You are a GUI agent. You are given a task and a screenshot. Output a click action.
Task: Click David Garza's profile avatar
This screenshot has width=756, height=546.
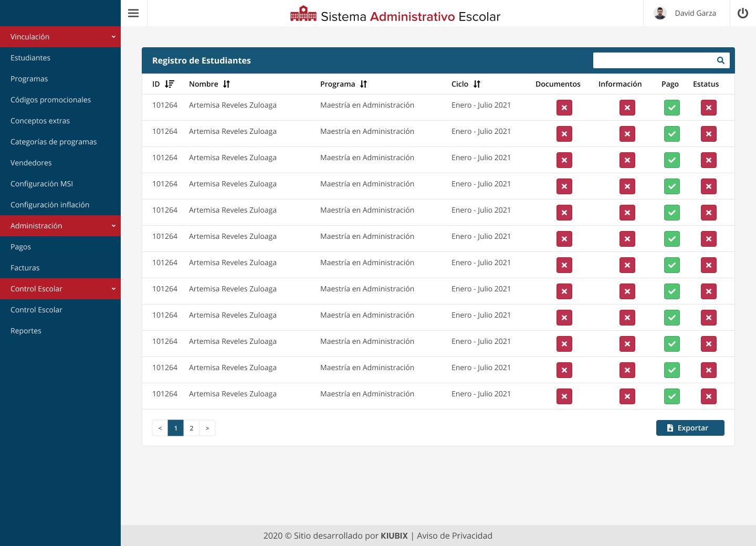coord(660,13)
